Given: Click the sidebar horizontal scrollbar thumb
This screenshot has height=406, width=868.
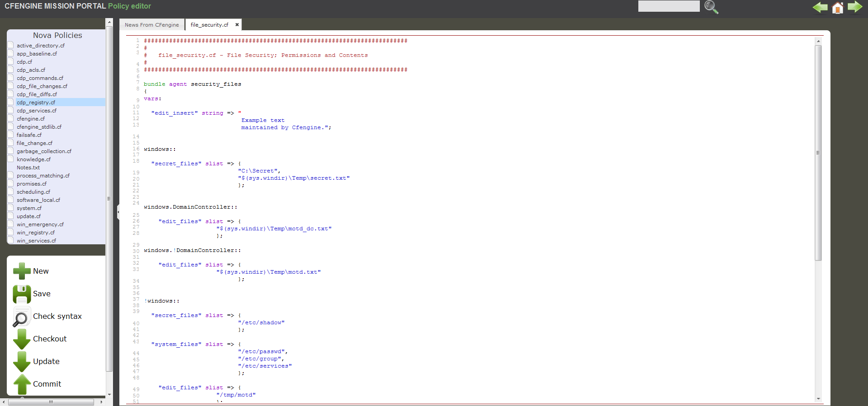Looking at the screenshot, I should 51,402.
